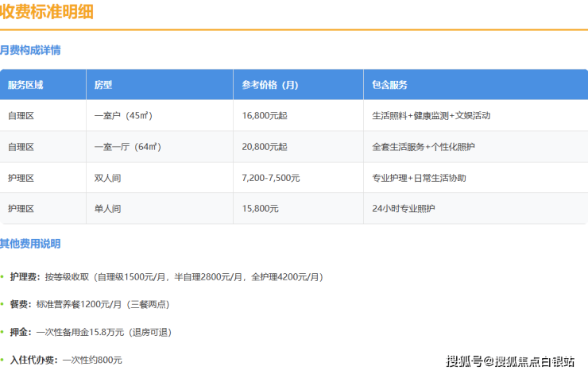Click the 20,800元起 price cell
Screen dimensions: 588x374
tap(265, 147)
